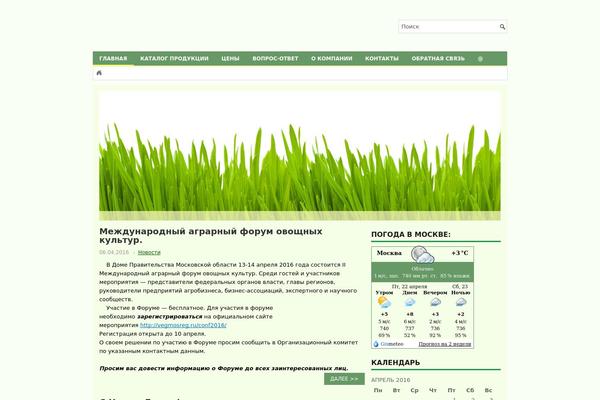600x400 pixels.
Task: Open the Главная menu item
Action: pos(113,59)
